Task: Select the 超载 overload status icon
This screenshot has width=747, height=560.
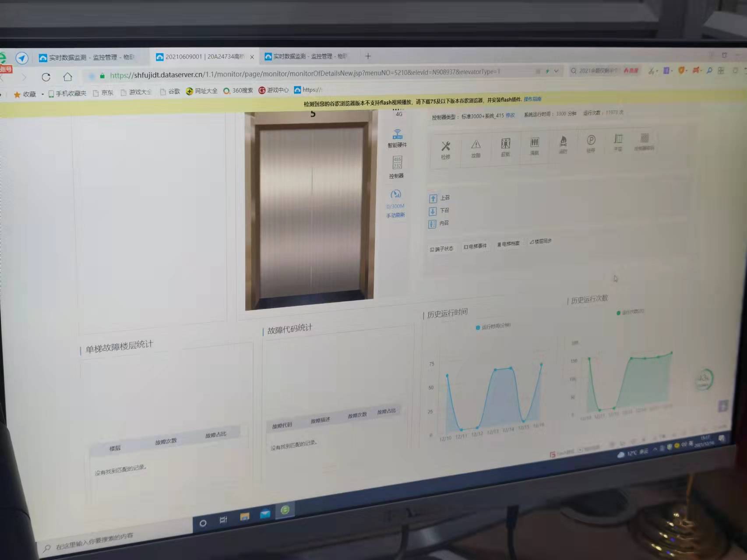Action: point(505,144)
